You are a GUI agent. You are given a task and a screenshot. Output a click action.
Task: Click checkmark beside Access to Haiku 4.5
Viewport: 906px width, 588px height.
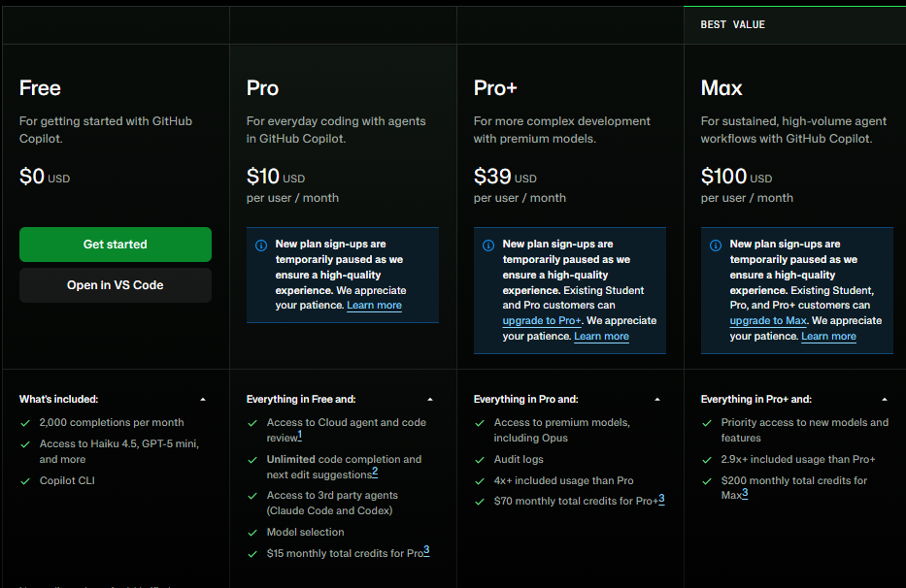pos(25,444)
